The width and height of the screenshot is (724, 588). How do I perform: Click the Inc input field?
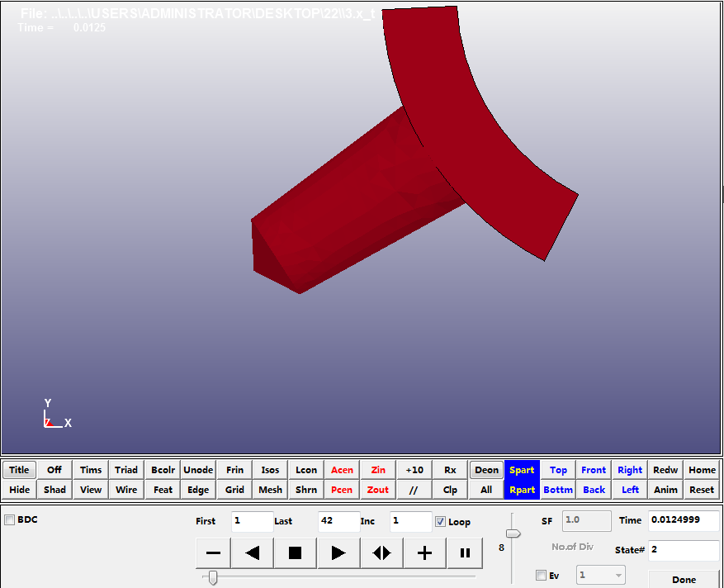point(410,521)
